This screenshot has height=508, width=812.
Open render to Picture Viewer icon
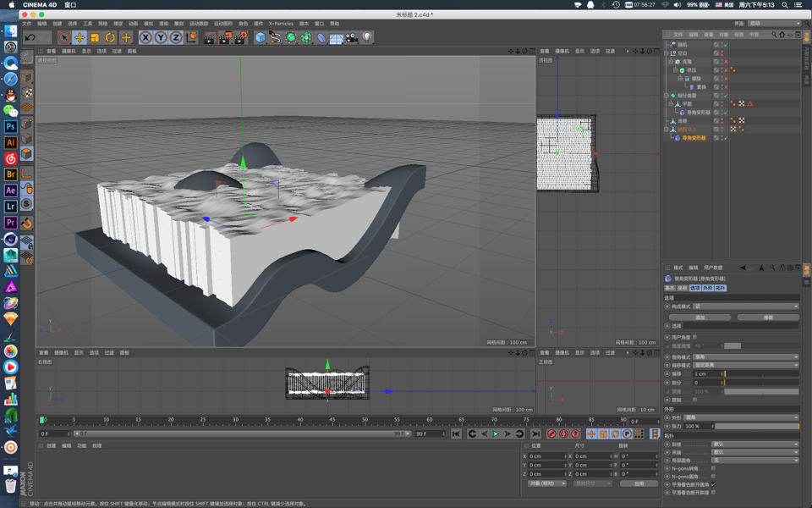coord(225,37)
